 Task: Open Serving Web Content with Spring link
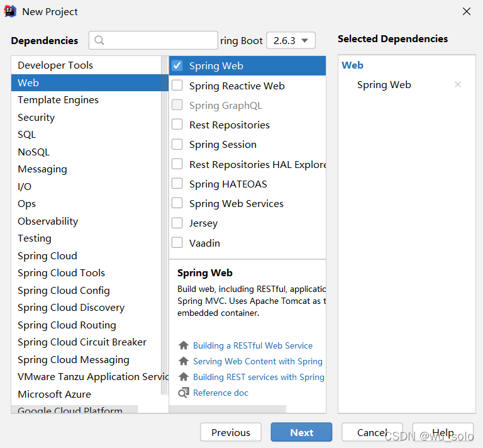tap(257, 361)
